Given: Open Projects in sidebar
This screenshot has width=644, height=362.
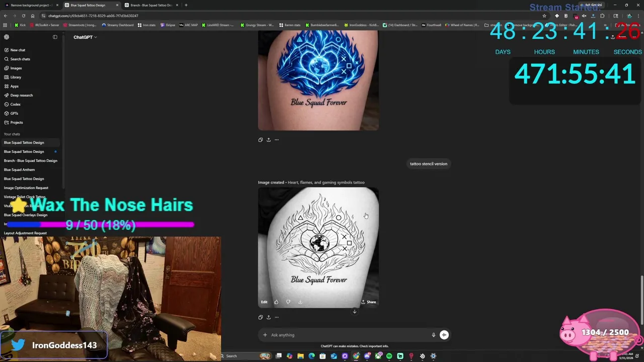Looking at the screenshot, I should (x=30, y=122).
